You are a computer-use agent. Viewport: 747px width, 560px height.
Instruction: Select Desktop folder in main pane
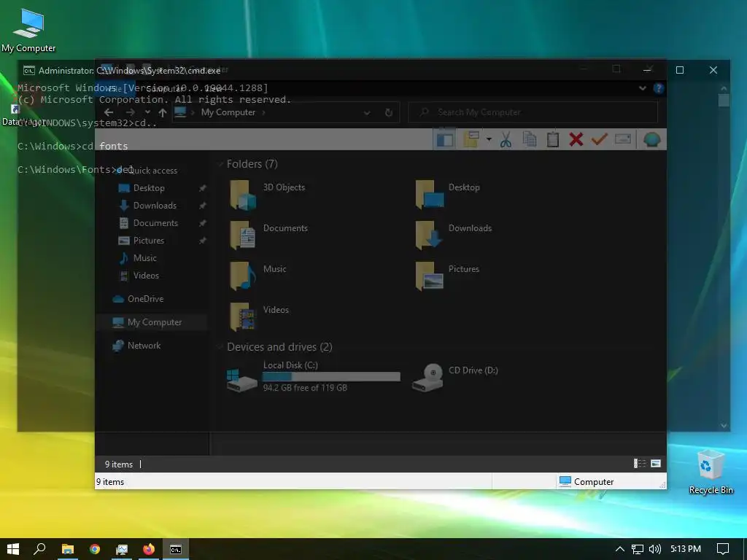pos(448,194)
